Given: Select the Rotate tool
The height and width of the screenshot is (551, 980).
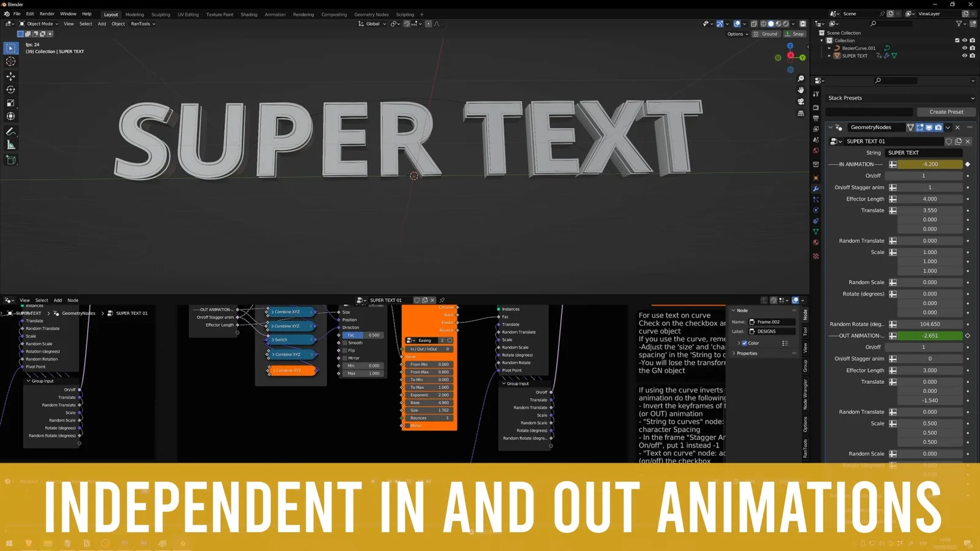Looking at the screenshot, I should coord(10,89).
